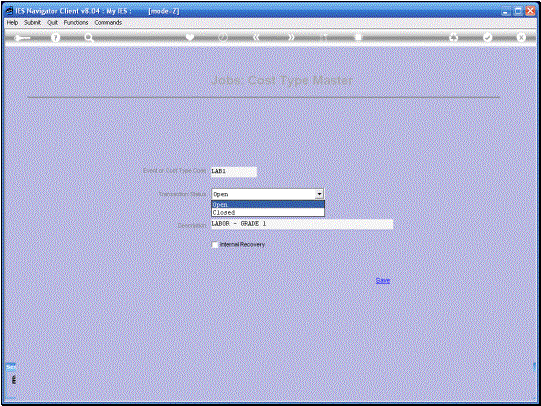Click the key icon in toolbar
The width and height of the screenshot is (541, 406).
[22, 38]
